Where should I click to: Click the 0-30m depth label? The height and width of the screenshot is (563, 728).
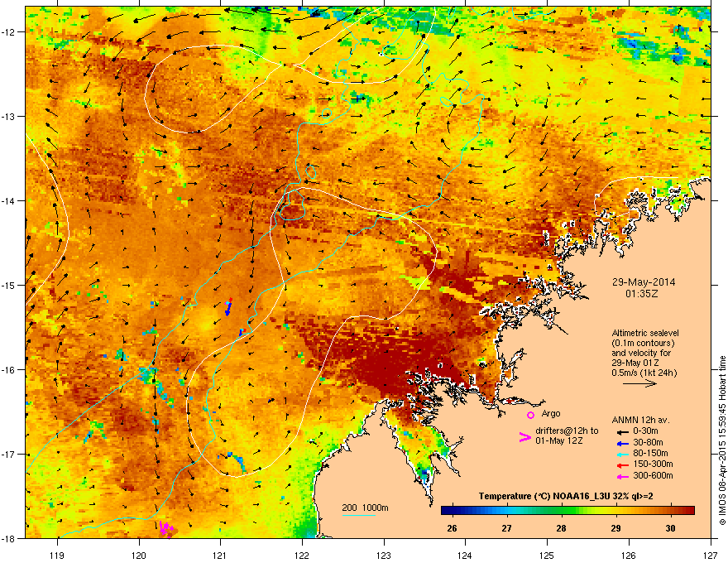click(645, 431)
